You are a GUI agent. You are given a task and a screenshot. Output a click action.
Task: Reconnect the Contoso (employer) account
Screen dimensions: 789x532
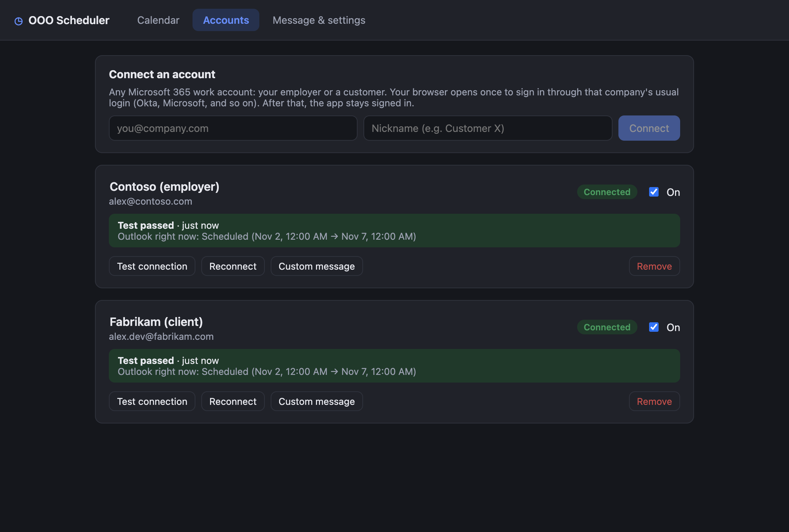[233, 266]
